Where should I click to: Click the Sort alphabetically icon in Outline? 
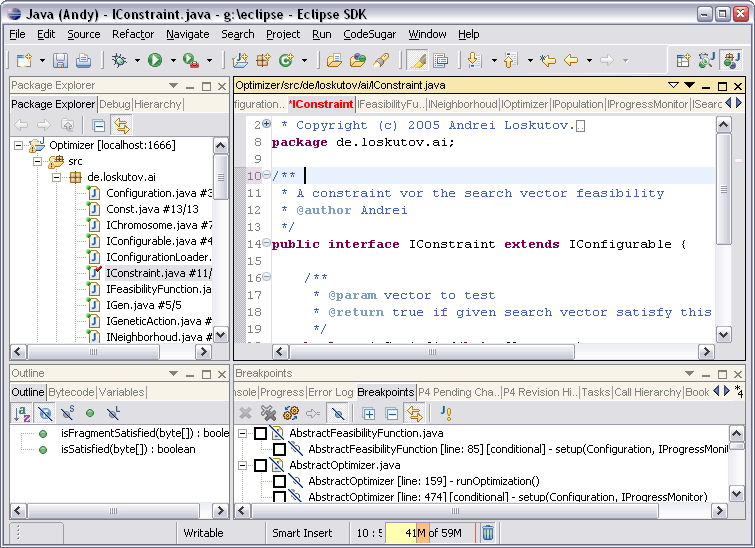coord(22,412)
